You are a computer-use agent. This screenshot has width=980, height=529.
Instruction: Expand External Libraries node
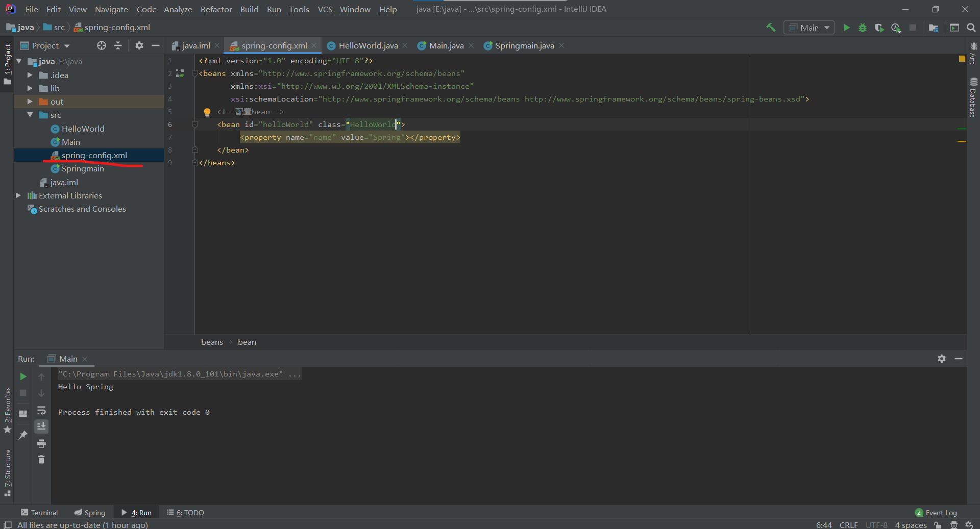(18, 195)
